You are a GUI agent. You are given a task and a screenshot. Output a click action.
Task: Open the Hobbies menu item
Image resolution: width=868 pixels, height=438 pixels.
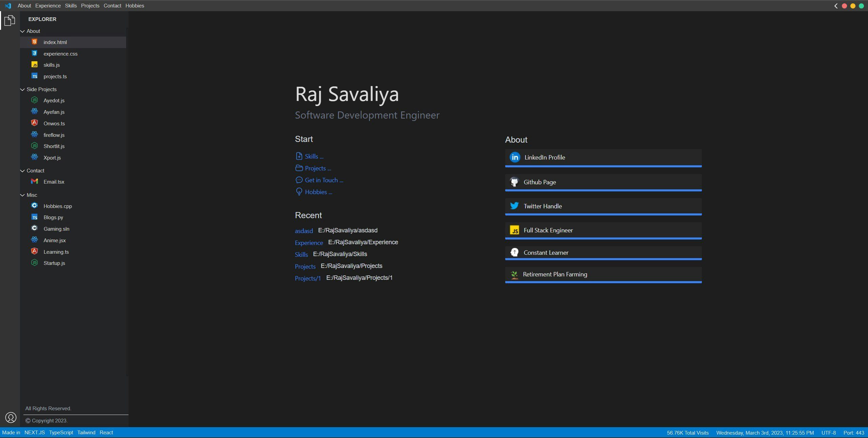pyautogui.click(x=135, y=6)
